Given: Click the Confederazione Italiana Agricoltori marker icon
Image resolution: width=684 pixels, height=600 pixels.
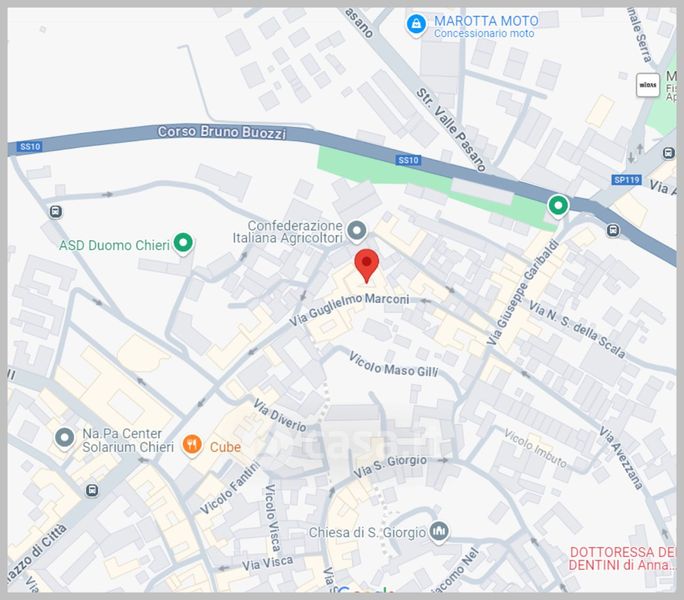Looking at the screenshot, I should point(356,231).
